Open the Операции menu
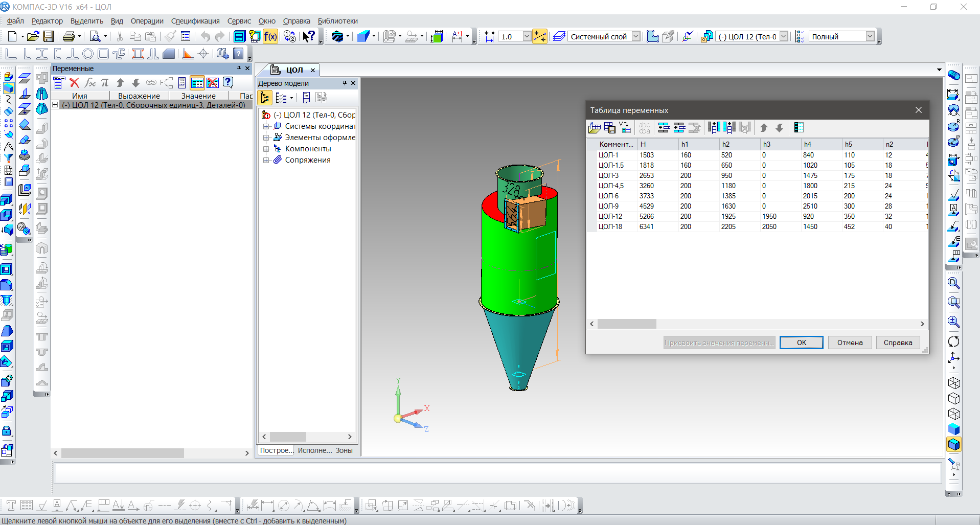Image resolution: width=980 pixels, height=525 pixels. tap(147, 21)
